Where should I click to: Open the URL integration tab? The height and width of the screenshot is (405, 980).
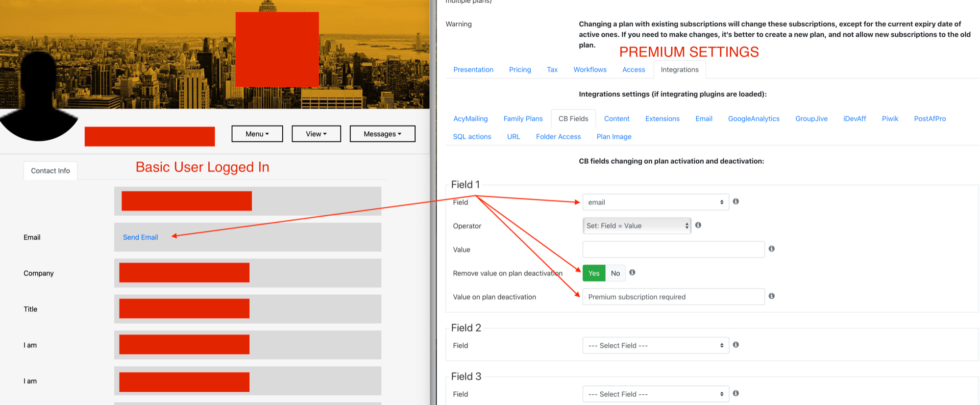click(x=514, y=137)
